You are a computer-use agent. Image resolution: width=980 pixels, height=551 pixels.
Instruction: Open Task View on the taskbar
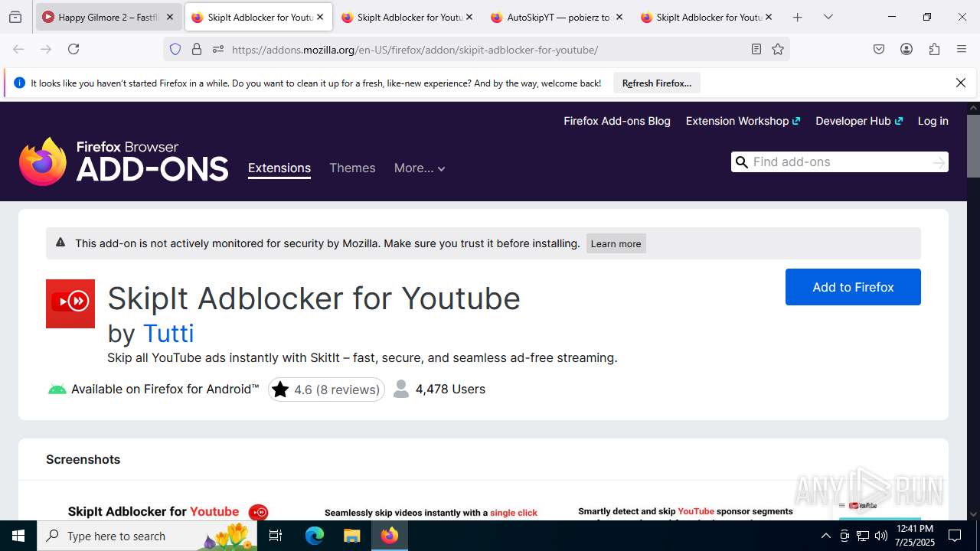point(276,536)
